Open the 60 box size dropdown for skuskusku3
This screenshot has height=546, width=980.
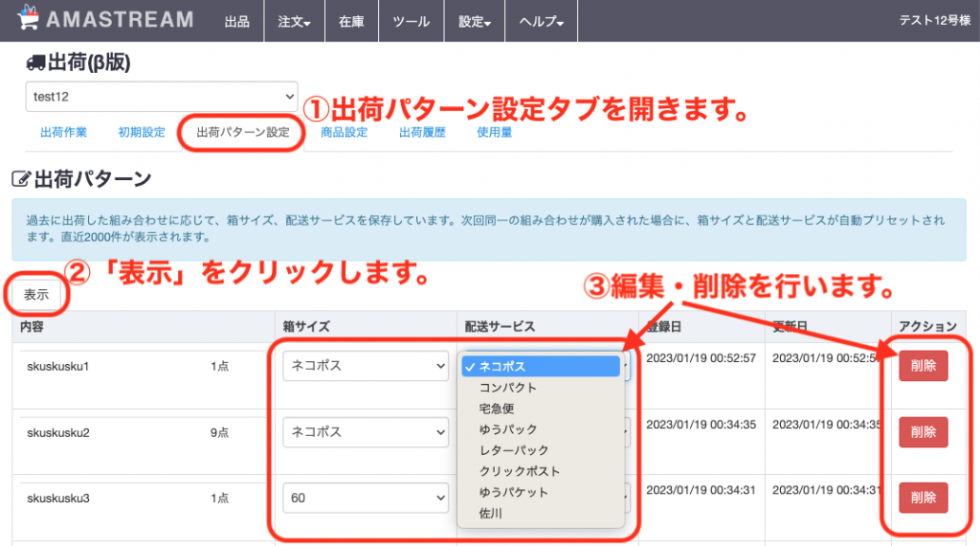pyautogui.click(x=366, y=498)
